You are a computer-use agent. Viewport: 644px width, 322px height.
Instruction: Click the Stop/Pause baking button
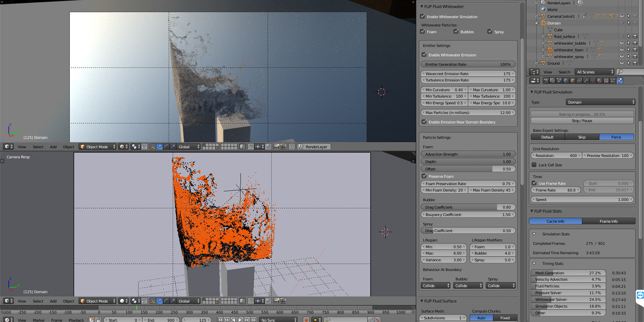(x=582, y=120)
